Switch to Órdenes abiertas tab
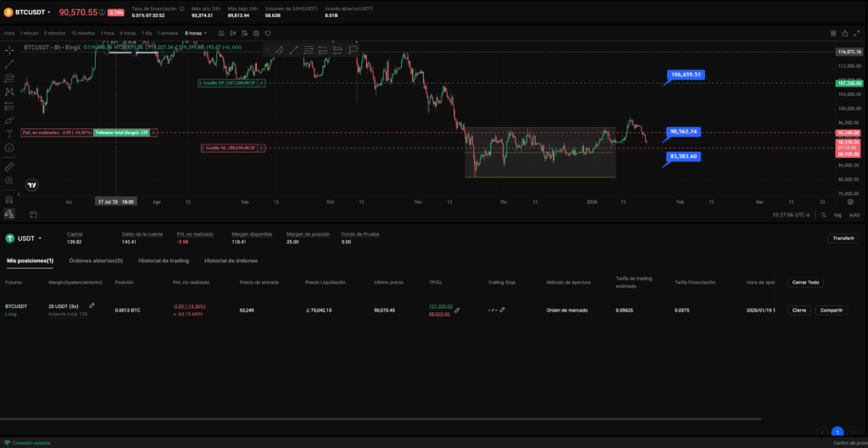Screen dimensions: 868x448 click(x=95, y=260)
